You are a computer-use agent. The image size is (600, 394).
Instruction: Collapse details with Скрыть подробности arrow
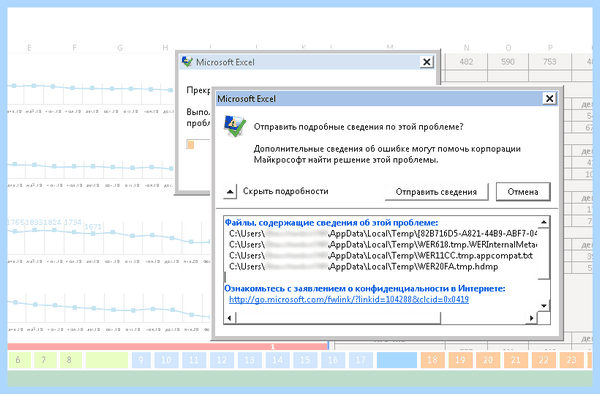click(230, 191)
